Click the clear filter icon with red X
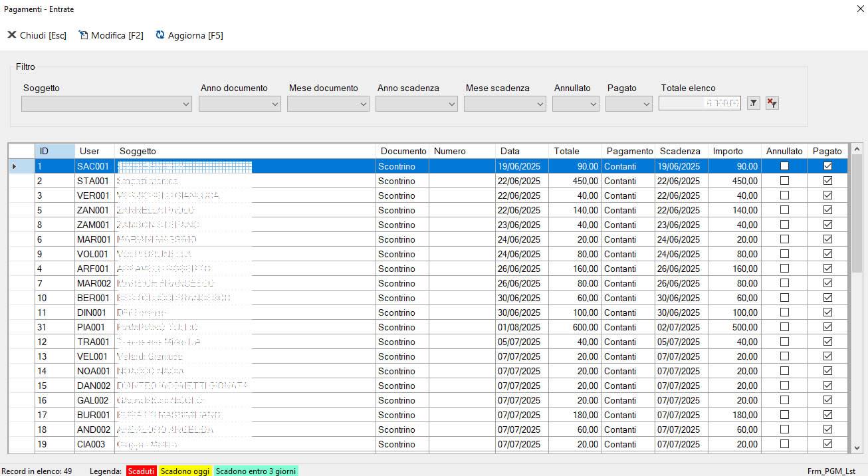The image size is (868, 476). pos(772,103)
